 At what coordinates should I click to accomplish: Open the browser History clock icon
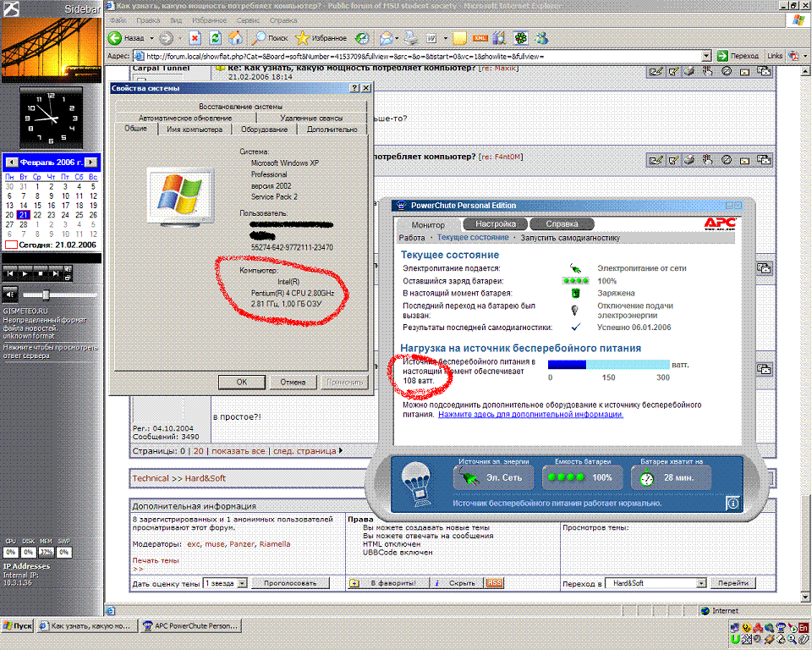point(362,38)
